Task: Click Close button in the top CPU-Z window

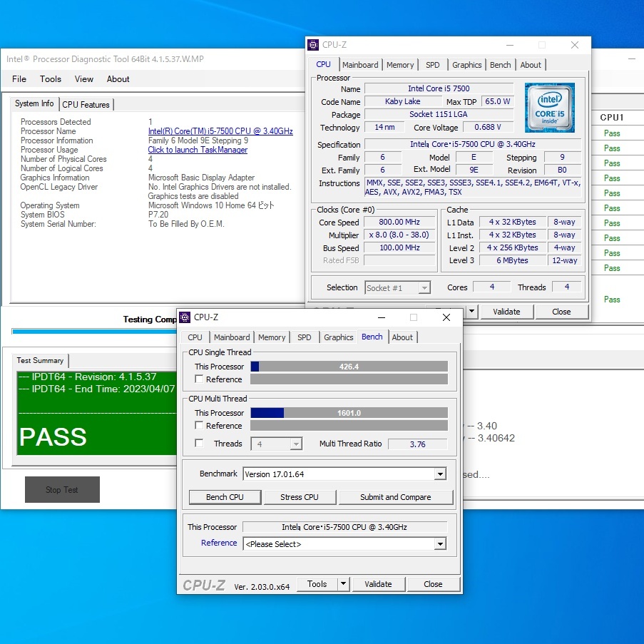Action: click(561, 312)
